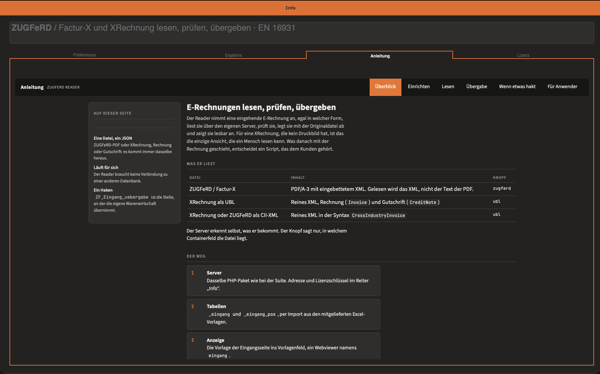Go to the Einrichten section

[x=419, y=87]
